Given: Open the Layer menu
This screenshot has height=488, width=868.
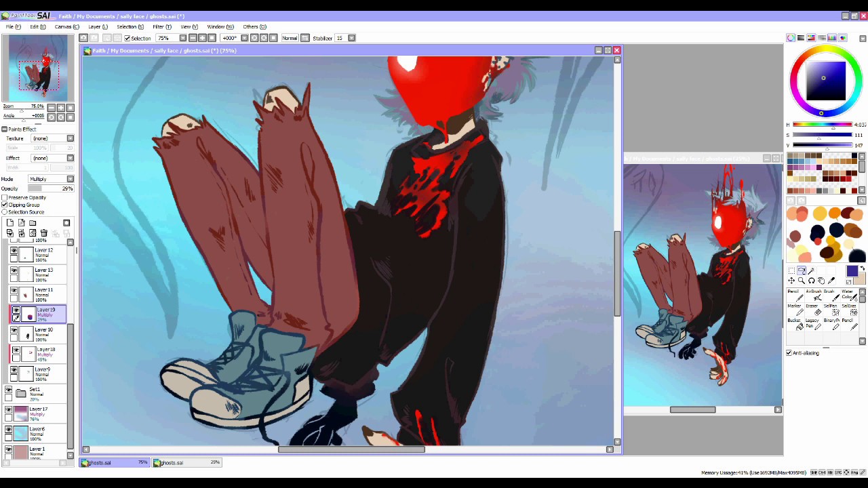Looking at the screenshot, I should [x=98, y=27].
